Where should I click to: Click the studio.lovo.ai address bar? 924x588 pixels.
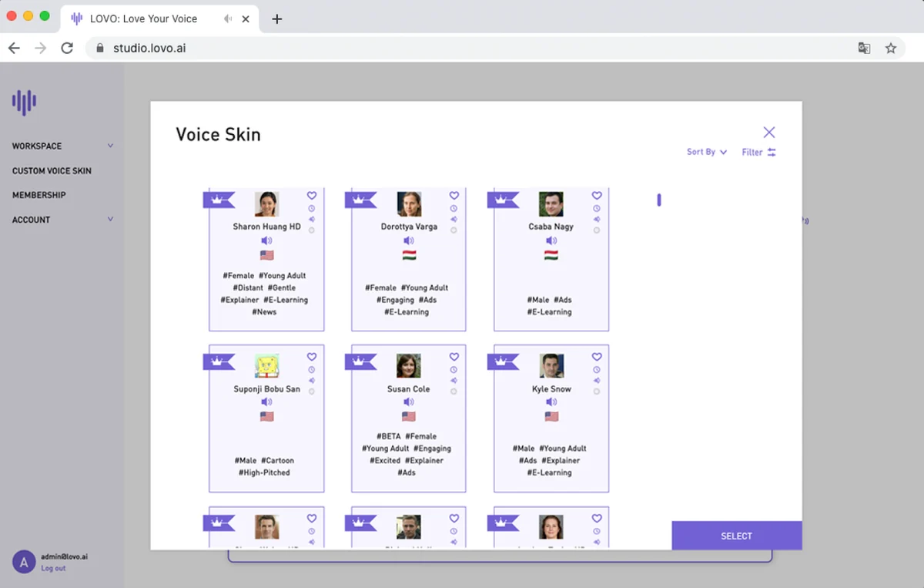click(x=495, y=48)
